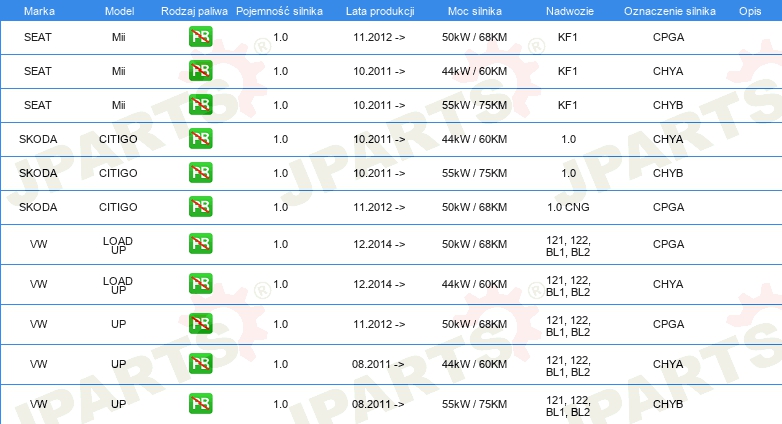
Task: Click the Oznaczenie silnika column header
Action: click(x=669, y=11)
